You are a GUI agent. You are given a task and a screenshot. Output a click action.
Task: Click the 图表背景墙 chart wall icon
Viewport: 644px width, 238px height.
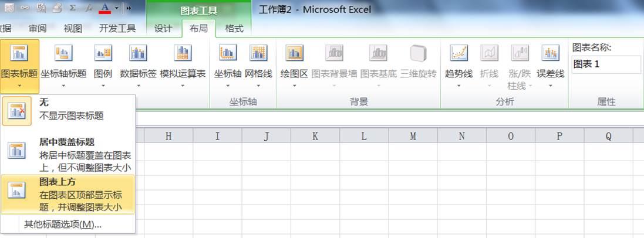point(334,53)
